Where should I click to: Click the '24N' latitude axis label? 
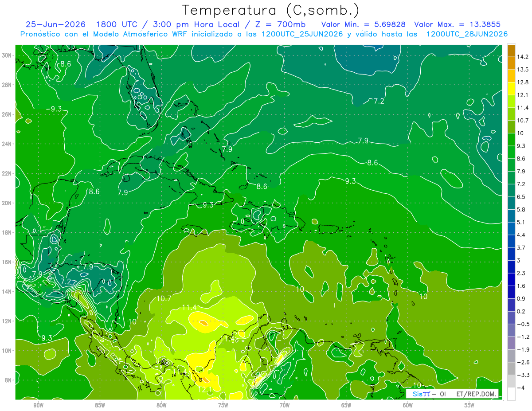(x=7, y=144)
